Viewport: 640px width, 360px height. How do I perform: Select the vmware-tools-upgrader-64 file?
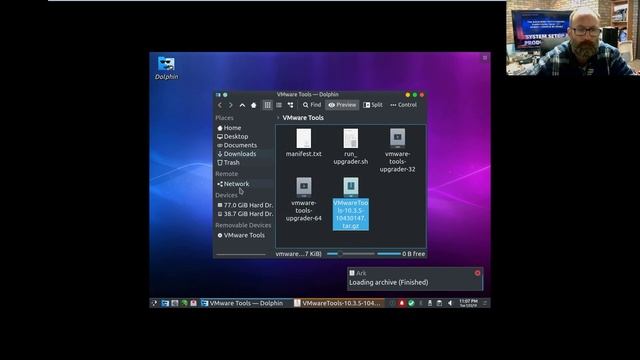click(x=304, y=199)
